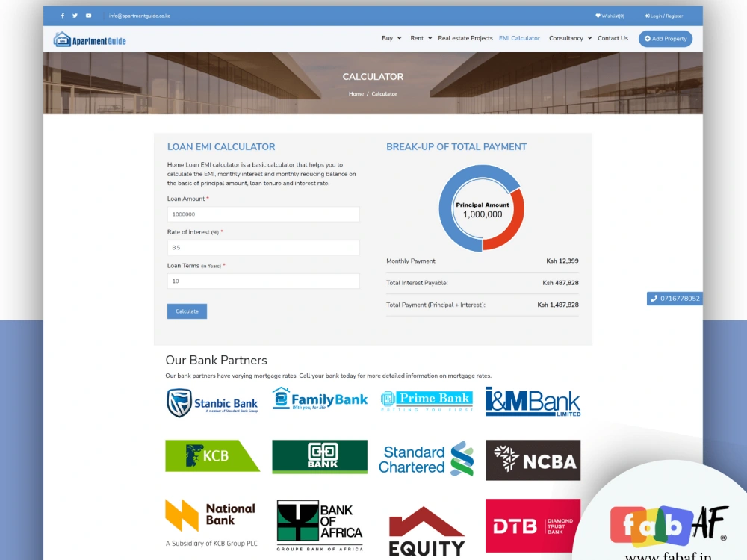Viewport: 747px width, 560px height.
Task: Focus the Loan Amount input field
Action: pos(264,214)
